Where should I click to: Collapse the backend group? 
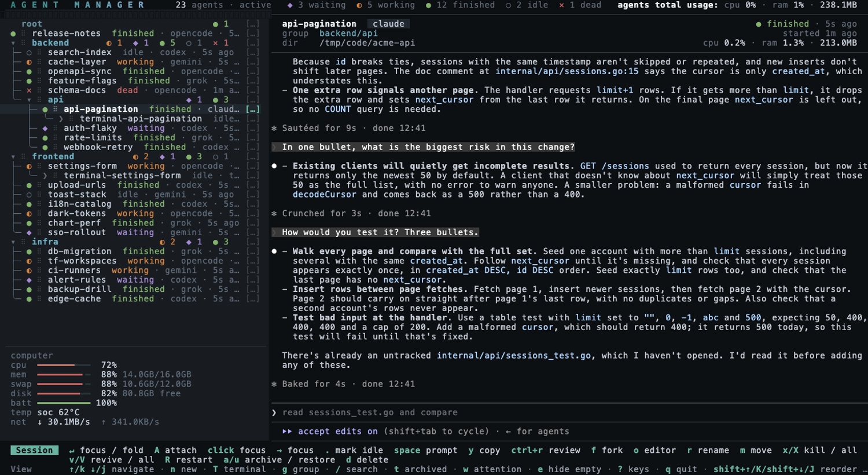[x=13, y=43]
